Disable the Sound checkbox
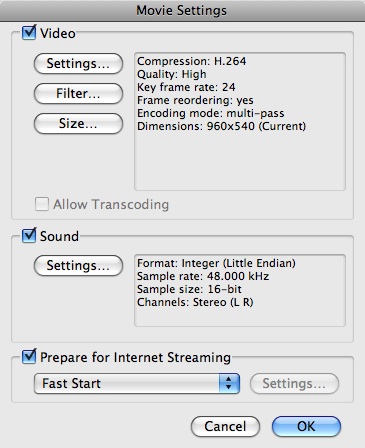Viewport: 365px width, 448px height. tap(29, 236)
